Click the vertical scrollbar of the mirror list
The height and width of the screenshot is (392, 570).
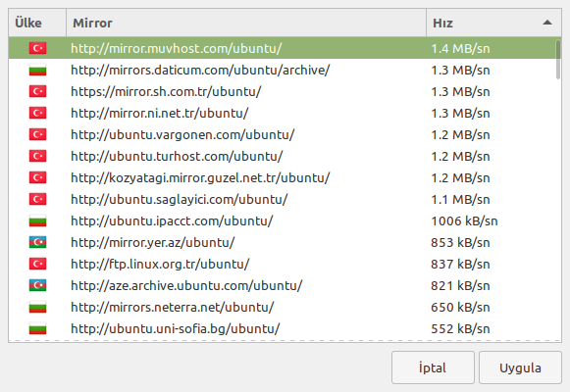coord(558,59)
